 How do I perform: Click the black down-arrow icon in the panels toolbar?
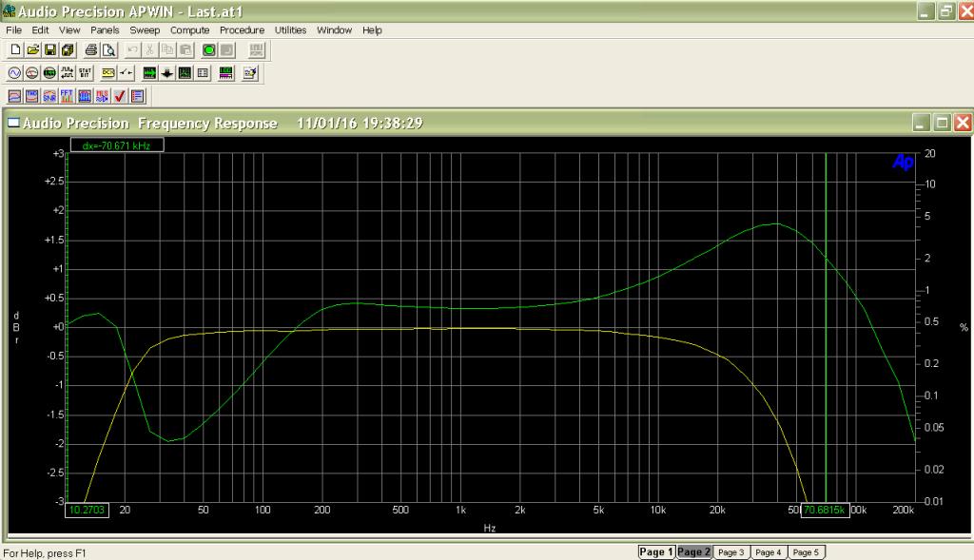tap(167, 73)
